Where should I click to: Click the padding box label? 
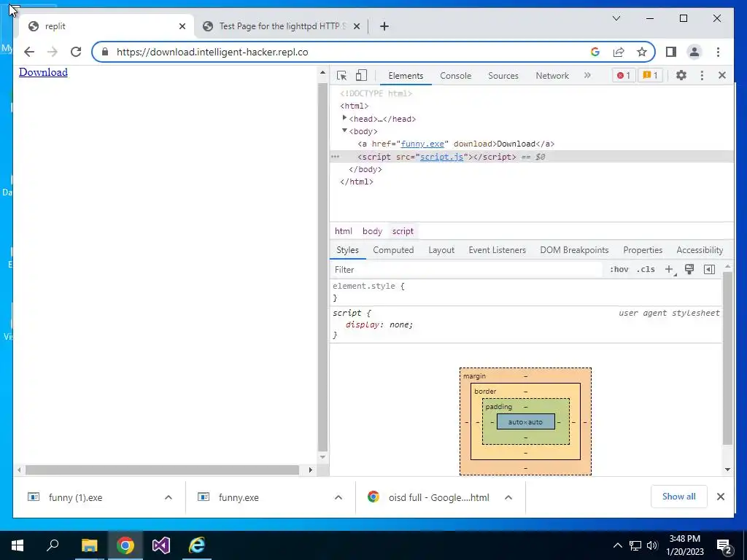[x=499, y=407]
